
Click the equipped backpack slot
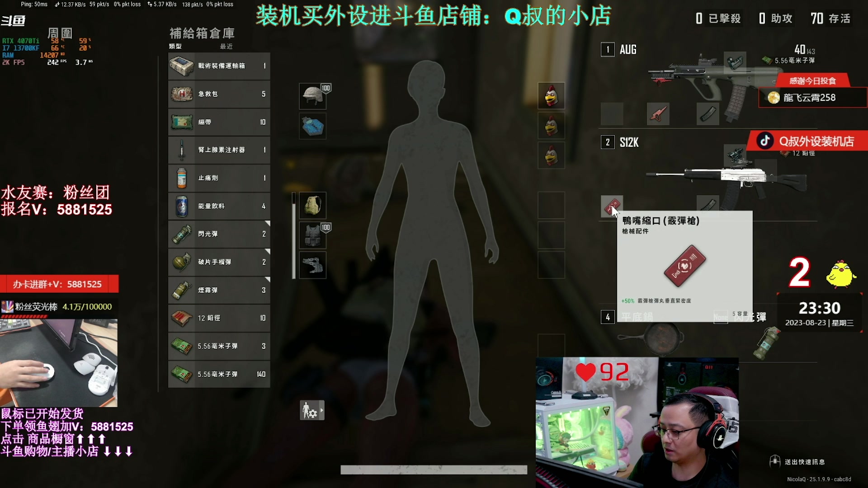click(x=312, y=206)
